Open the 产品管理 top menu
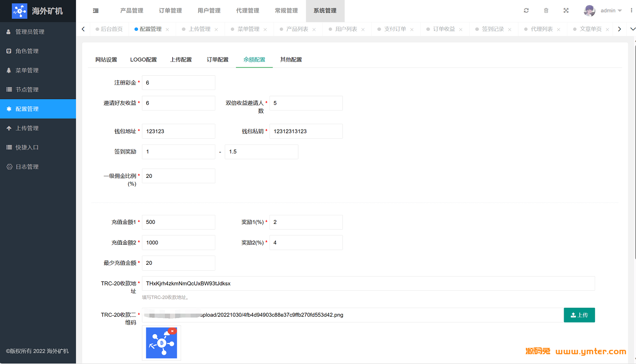 [x=132, y=11]
